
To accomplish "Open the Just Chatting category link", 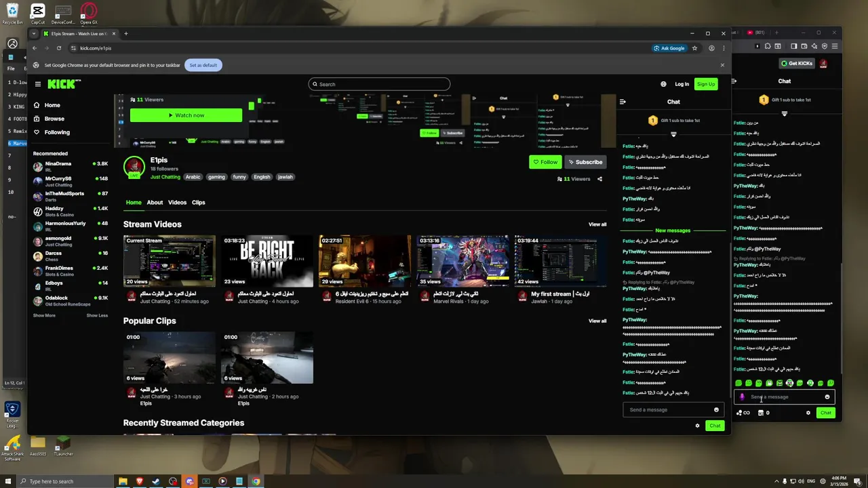I will point(165,177).
